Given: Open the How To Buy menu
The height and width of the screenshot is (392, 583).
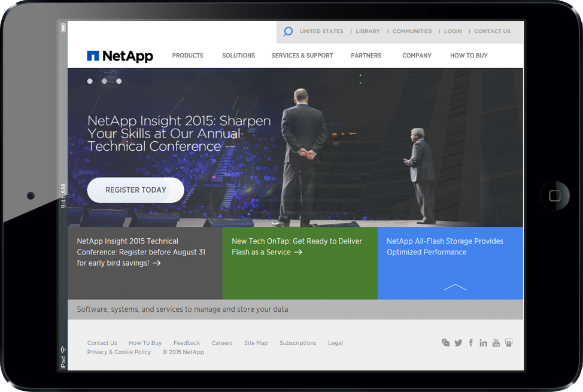Looking at the screenshot, I should click(x=469, y=56).
